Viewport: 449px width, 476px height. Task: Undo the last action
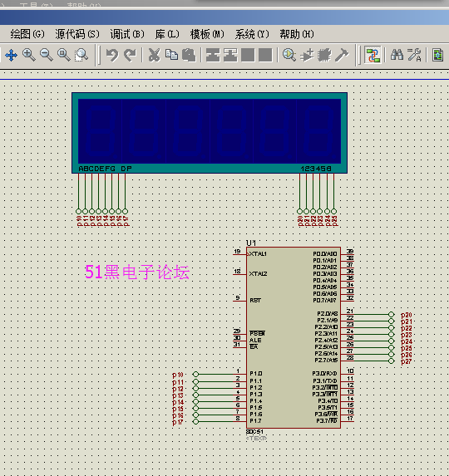click(112, 56)
